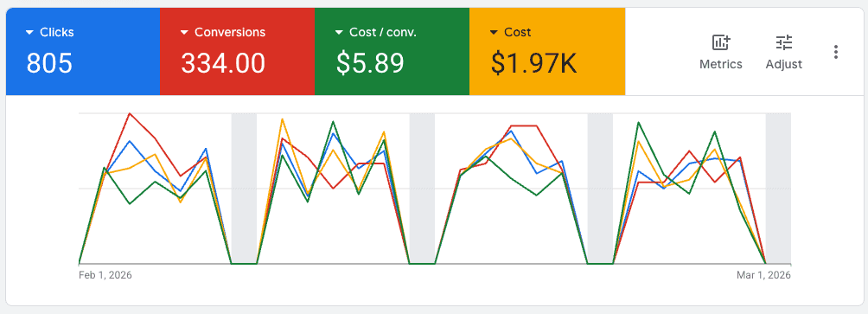This screenshot has width=868, height=314.
Task: Expand the Cost / conv. dropdown arrow
Action: click(340, 33)
